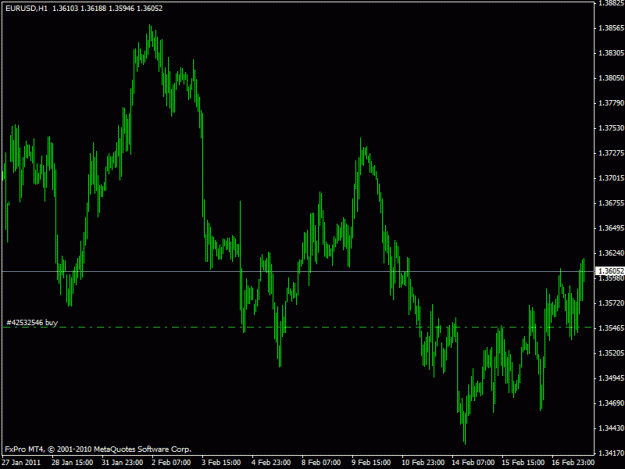Click the EURUSD,H1 chart title text
The image size is (625, 469).
pos(26,8)
